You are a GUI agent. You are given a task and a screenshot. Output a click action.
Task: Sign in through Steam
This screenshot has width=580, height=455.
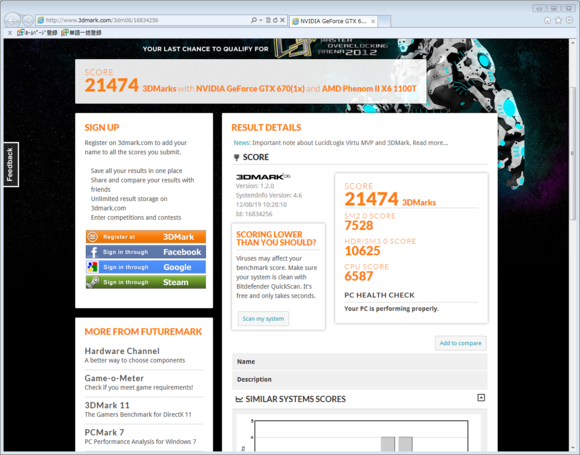coord(146,282)
